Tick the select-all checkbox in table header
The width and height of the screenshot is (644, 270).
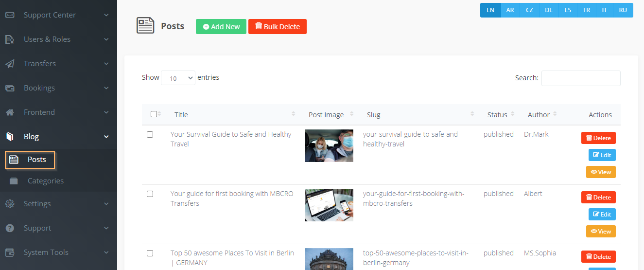point(154,114)
